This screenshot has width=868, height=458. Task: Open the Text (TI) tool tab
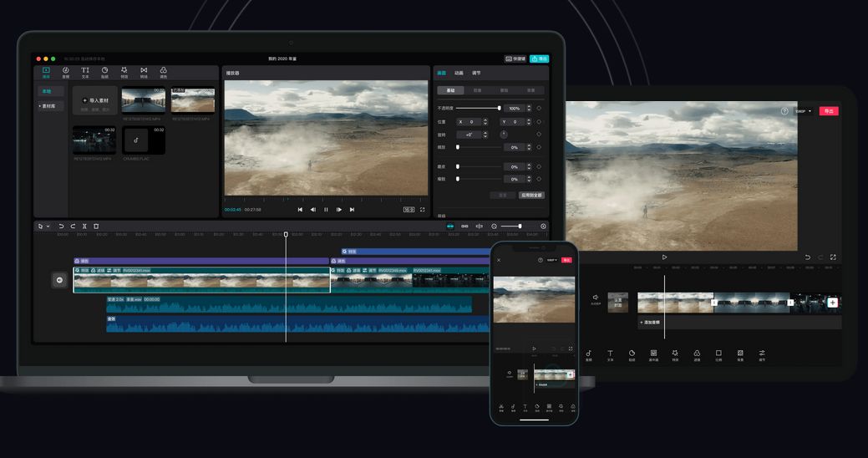coord(84,72)
